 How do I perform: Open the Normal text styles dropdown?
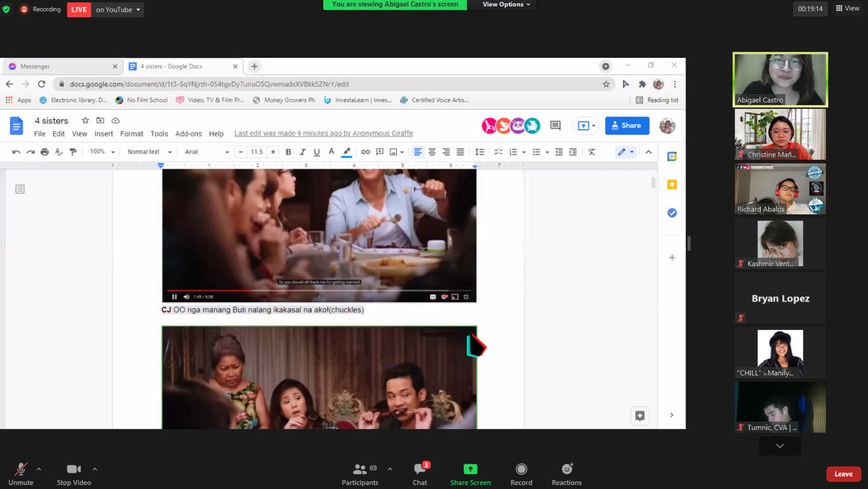(x=149, y=152)
